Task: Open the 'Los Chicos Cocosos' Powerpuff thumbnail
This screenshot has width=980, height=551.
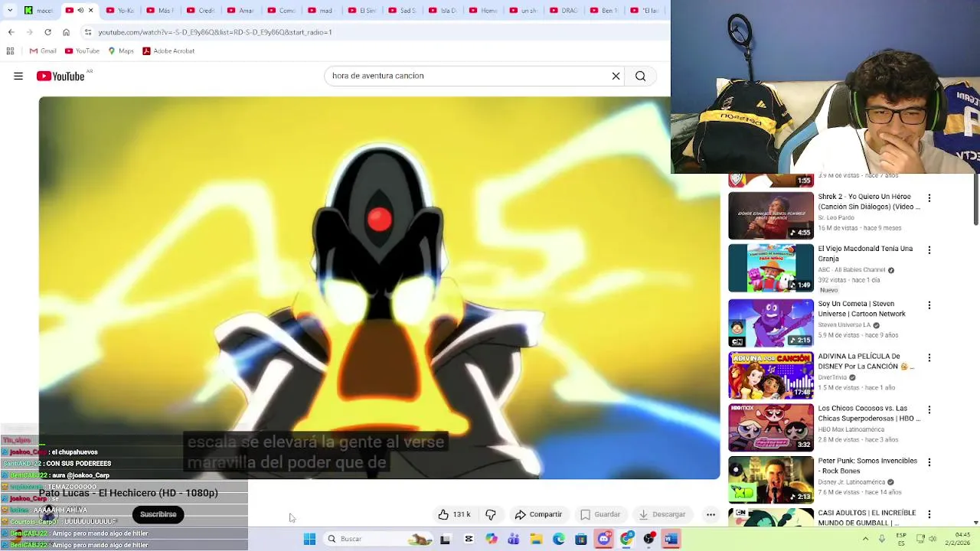Action: pos(771,428)
